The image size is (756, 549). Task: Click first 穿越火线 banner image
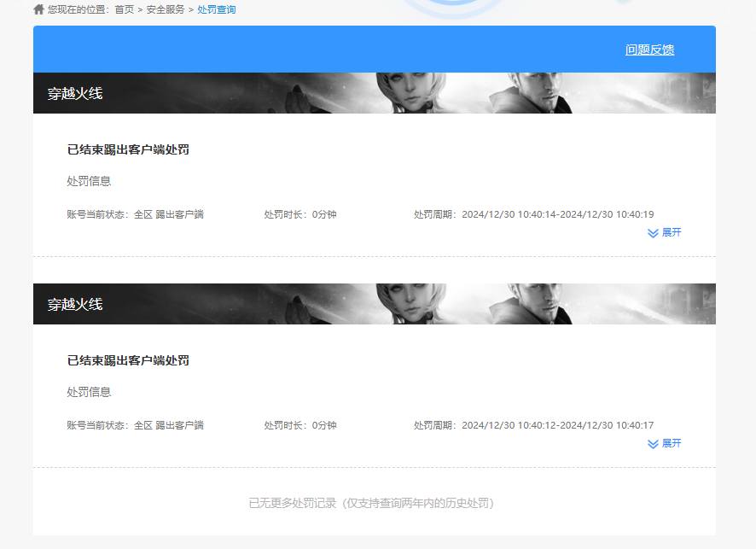[374, 93]
